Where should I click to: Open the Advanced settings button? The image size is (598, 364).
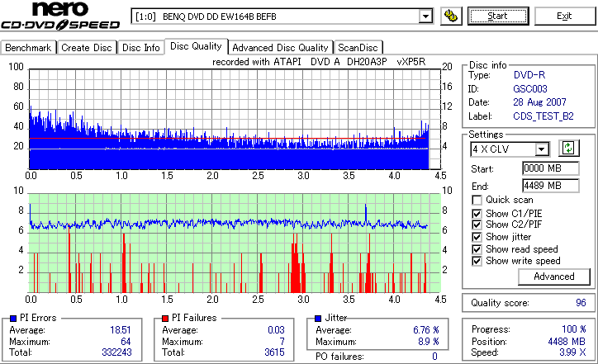coord(554,277)
